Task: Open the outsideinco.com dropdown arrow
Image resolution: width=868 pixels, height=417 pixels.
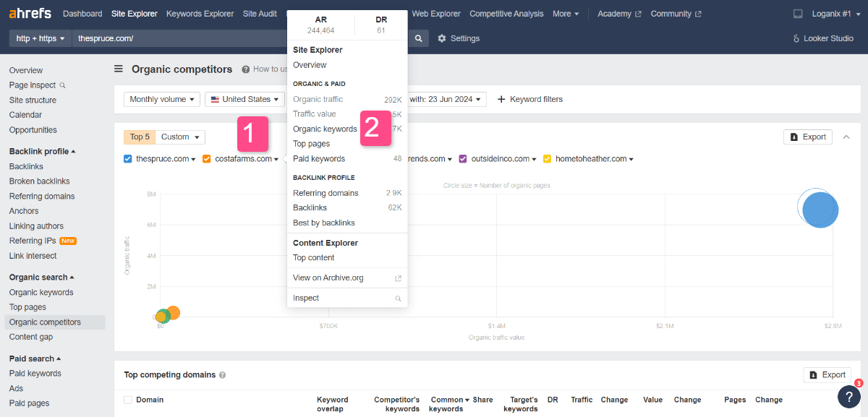Action: click(534, 160)
